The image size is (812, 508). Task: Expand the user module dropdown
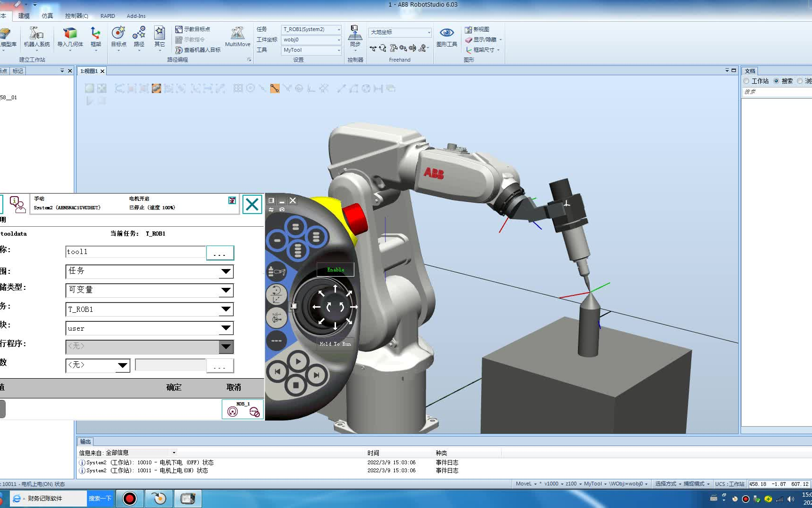226,328
